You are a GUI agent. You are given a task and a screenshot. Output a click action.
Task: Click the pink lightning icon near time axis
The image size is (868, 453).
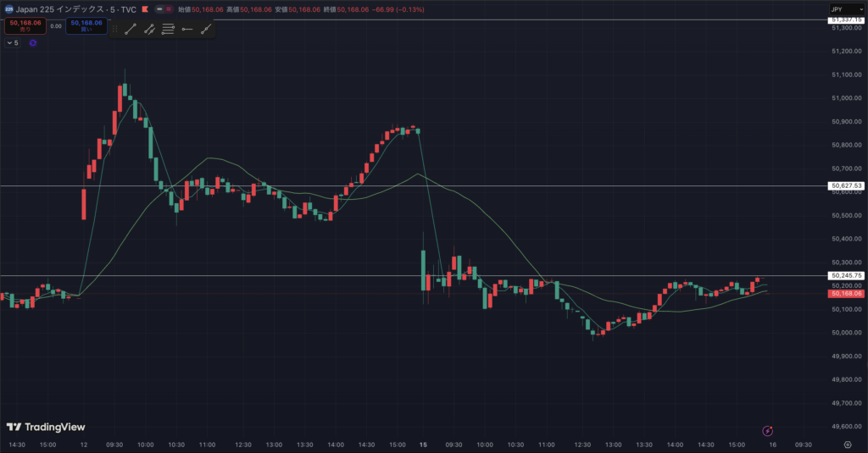pos(767,431)
